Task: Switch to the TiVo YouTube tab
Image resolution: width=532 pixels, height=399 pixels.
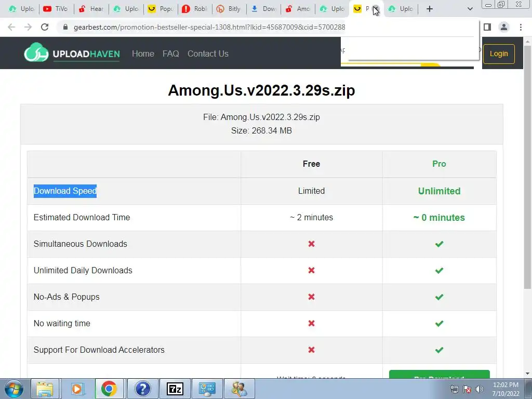Action: click(56, 9)
